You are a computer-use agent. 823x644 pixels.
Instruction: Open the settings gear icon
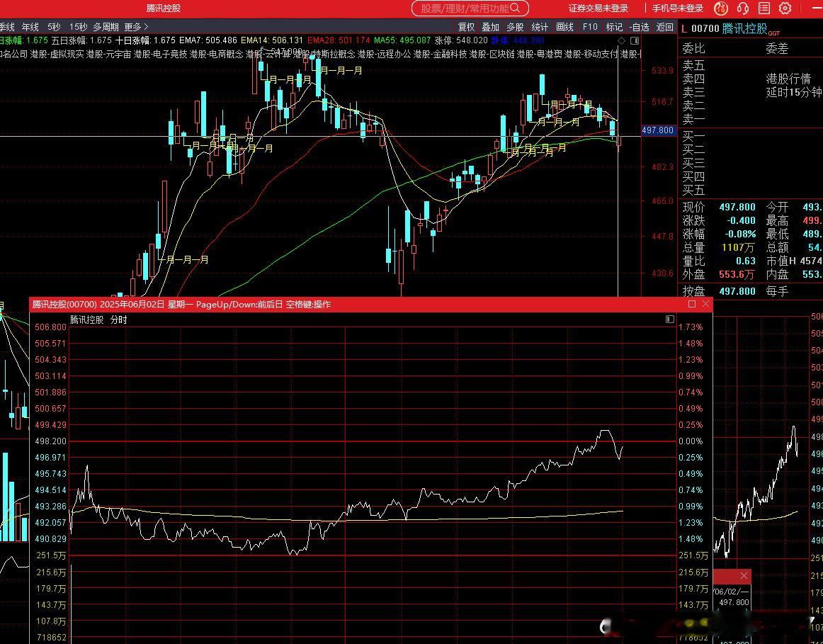point(785,8)
